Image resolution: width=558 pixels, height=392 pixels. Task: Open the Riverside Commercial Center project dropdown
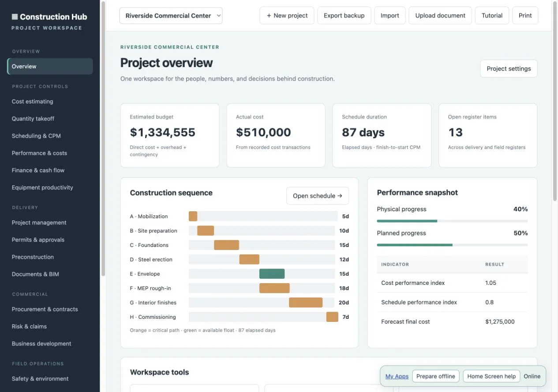coord(171,15)
